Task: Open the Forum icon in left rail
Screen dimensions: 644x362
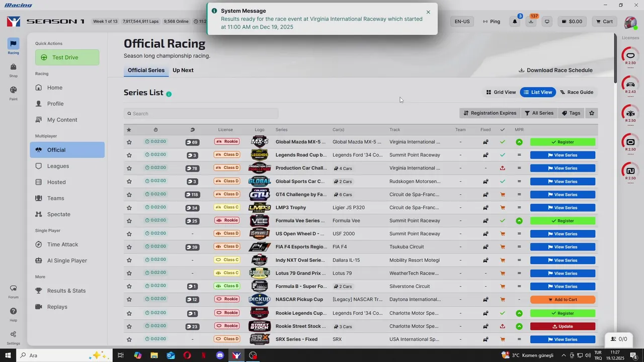Action: (13, 291)
